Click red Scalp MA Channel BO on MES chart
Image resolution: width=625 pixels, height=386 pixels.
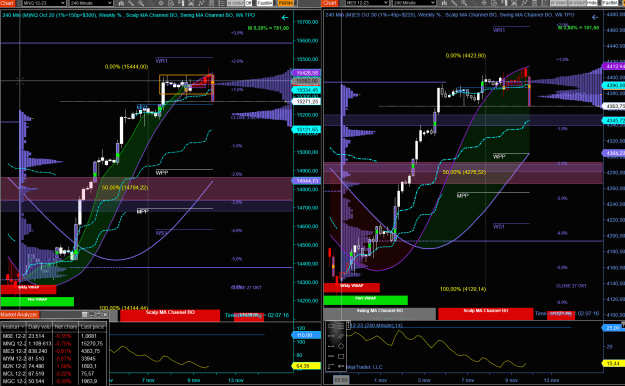(485, 313)
